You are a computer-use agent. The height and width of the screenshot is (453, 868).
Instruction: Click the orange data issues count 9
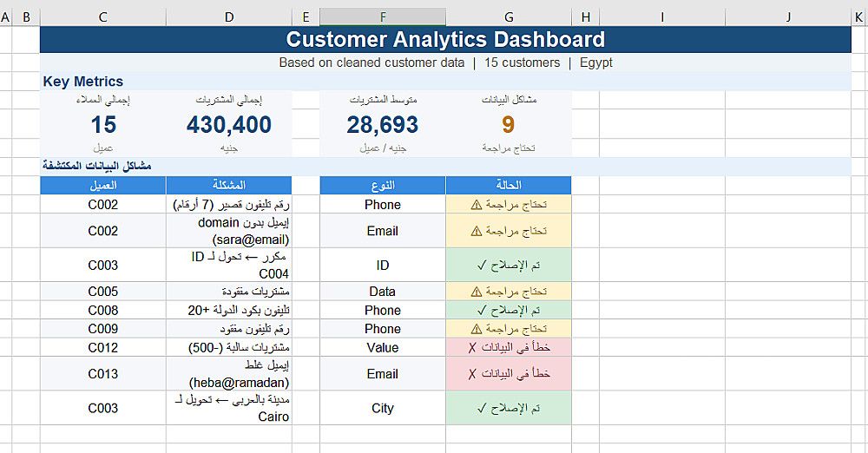click(509, 124)
